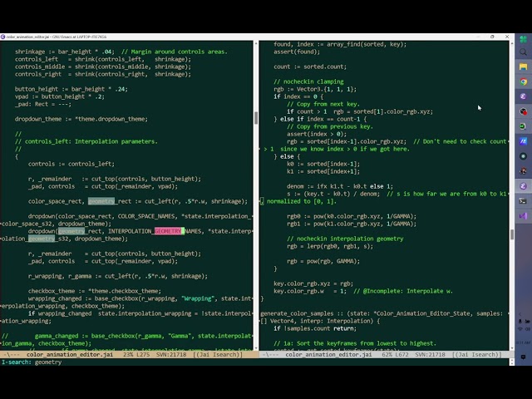This screenshot has height=399, width=532.
Task: Click the right mode line buffer name color_animation_editor.jai
Action: coord(328,355)
